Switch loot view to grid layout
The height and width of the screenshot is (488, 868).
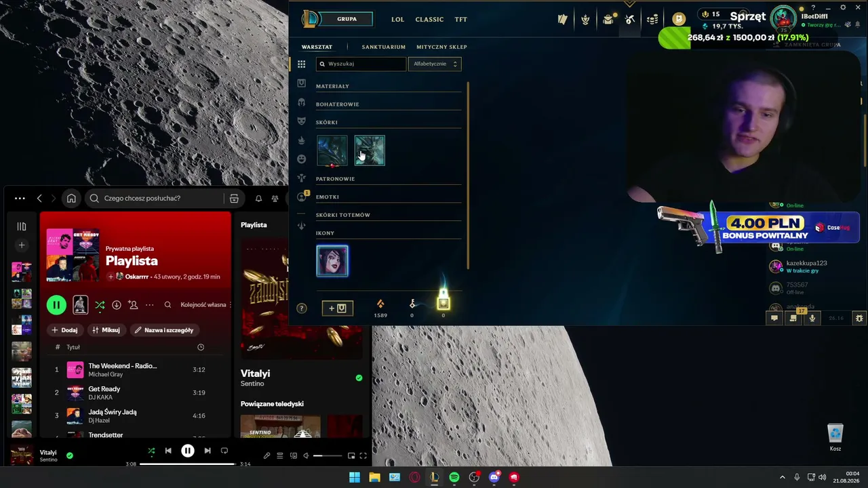click(302, 64)
